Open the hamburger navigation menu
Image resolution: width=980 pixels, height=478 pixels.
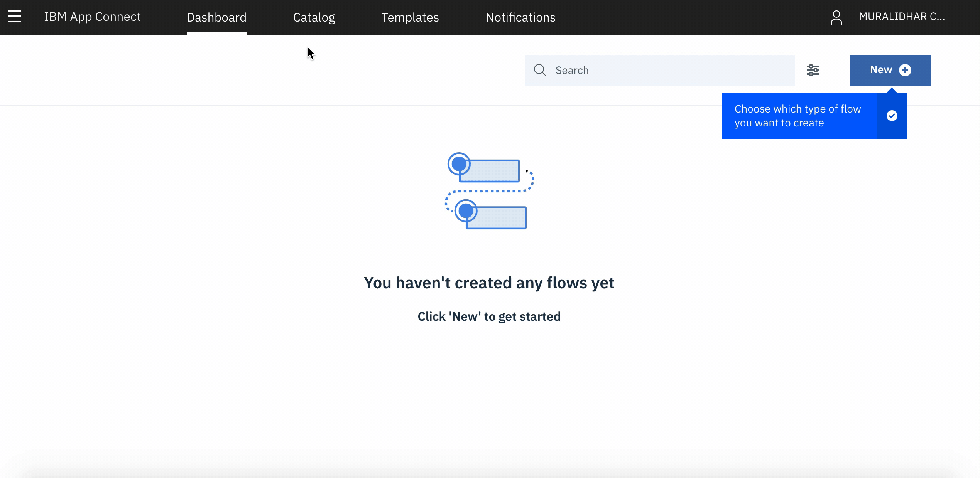14,17
